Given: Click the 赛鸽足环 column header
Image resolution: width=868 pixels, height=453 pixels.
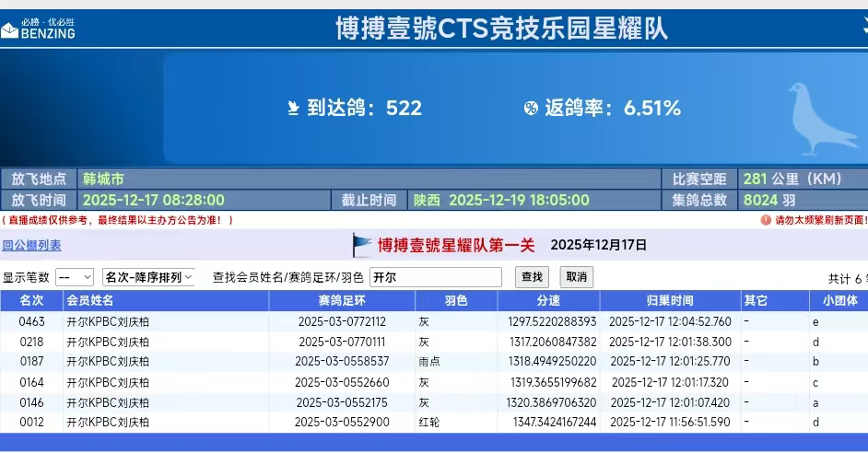Looking at the screenshot, I should (342, 301).
